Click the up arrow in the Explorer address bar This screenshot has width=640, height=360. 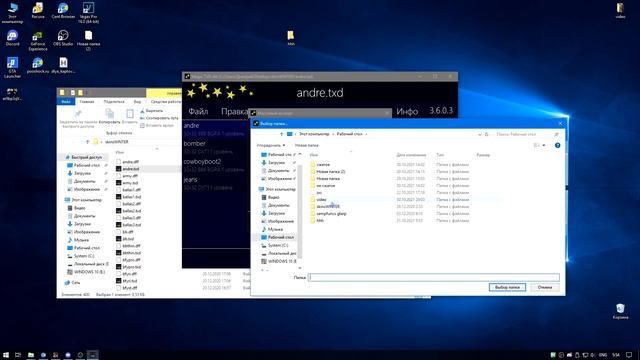tap(87, 142)
